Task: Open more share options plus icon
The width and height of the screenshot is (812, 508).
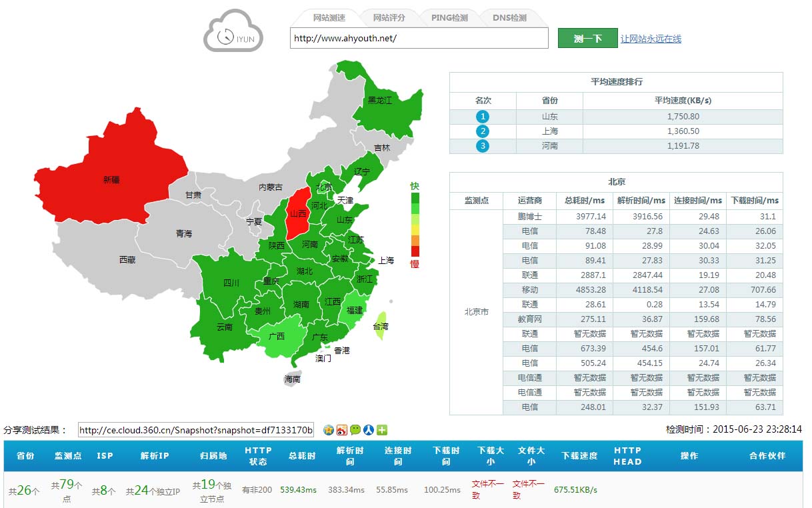Action: (x=382, y=430)
